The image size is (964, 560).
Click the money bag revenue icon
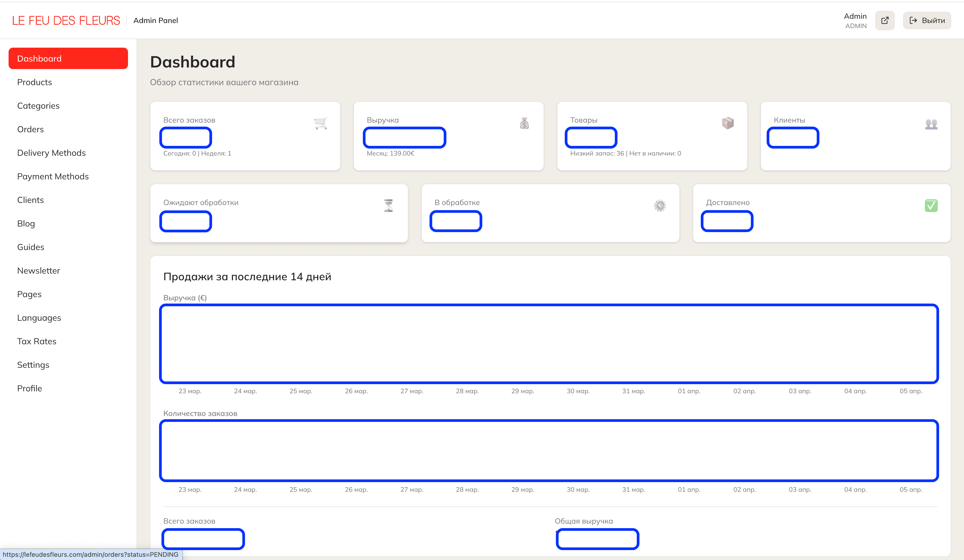(524, 123)
